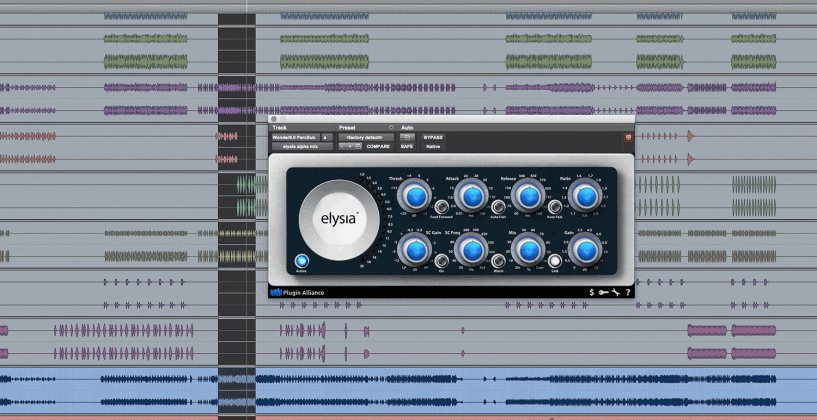This screenshot has width=817, height=420.
Task: Click the red target button in plugin header
Action: tap(628, 137)
